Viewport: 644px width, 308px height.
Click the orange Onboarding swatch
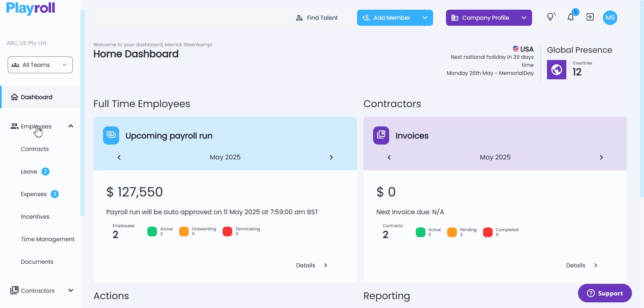click(x=184, y=232)
